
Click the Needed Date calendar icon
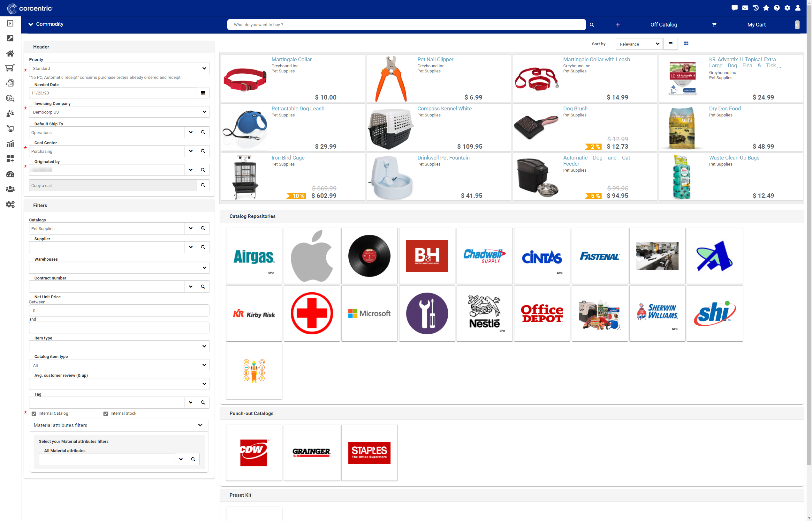click(203, 93)
